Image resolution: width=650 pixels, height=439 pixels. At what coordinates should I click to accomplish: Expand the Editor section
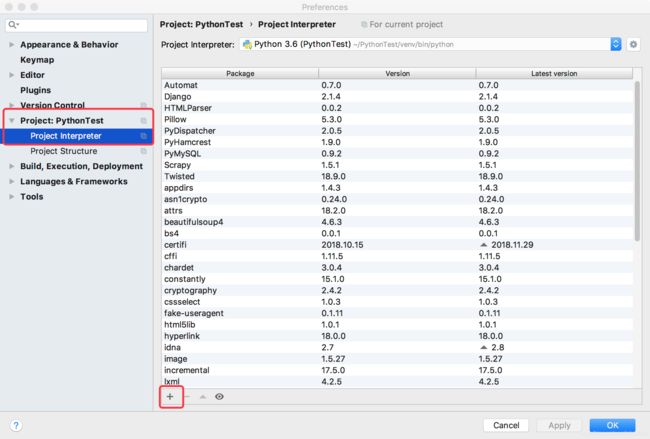click(12, 75)
